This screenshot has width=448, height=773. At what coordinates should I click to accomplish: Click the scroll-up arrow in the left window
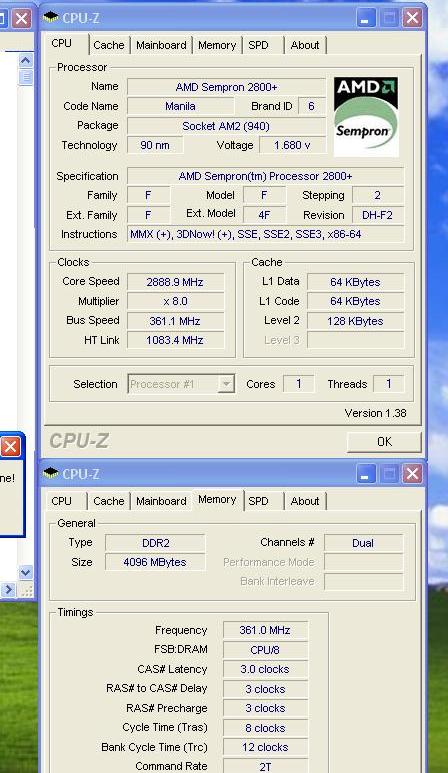26,61
